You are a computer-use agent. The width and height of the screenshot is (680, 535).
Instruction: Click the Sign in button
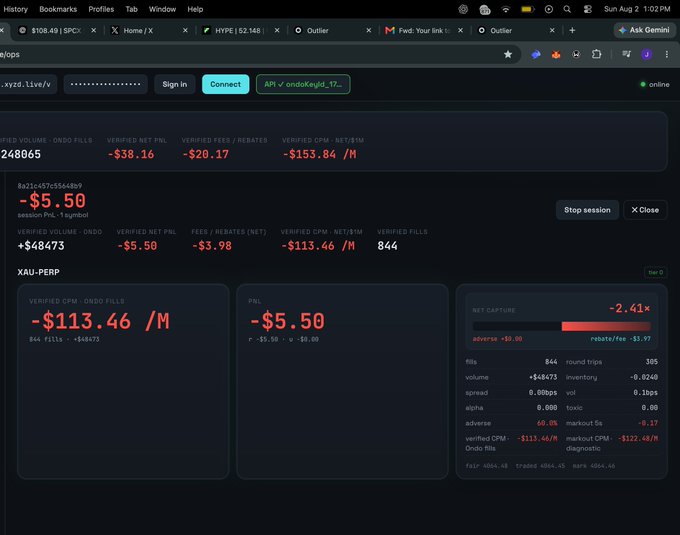175,84
